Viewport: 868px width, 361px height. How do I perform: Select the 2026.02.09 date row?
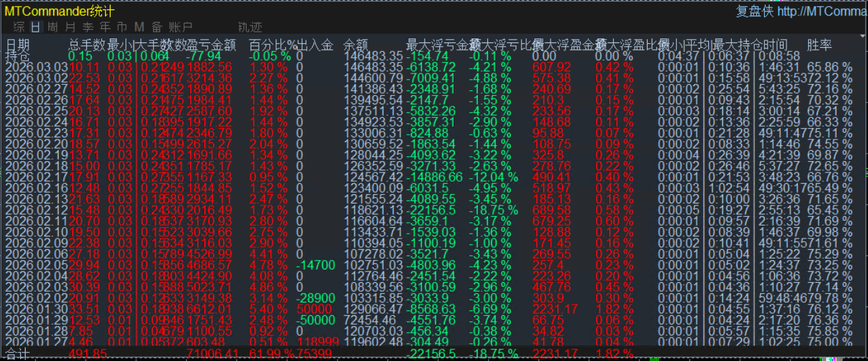(x=36, y=242)
